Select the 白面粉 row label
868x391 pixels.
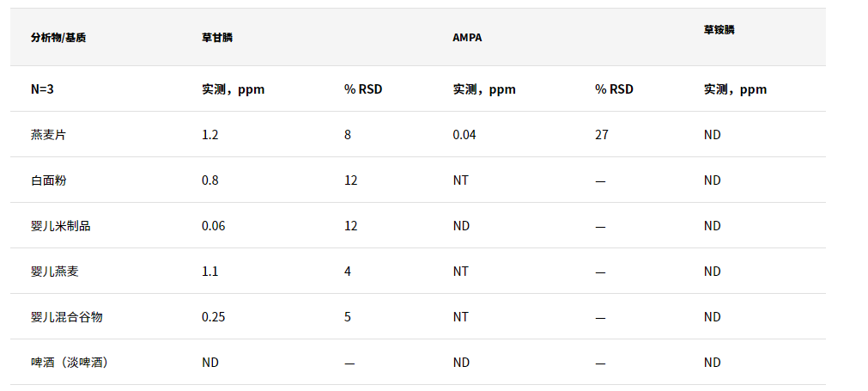click(48, 180)
